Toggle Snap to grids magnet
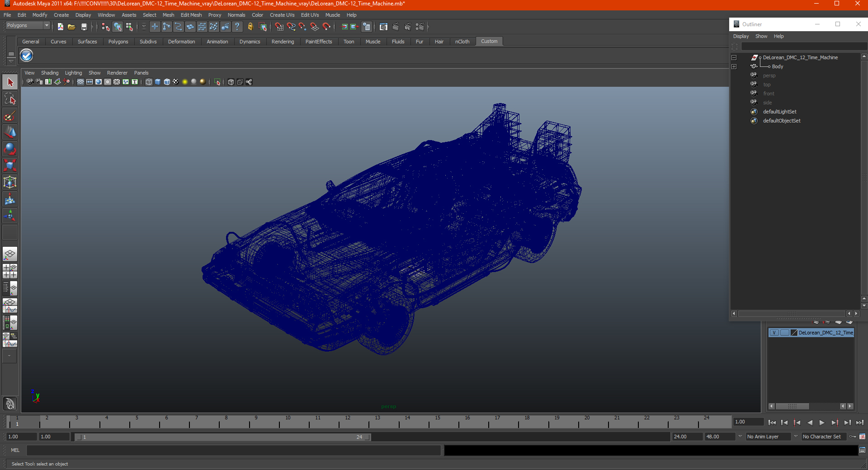This screenshot has height=470, width=868. click(x=279, y=27)
